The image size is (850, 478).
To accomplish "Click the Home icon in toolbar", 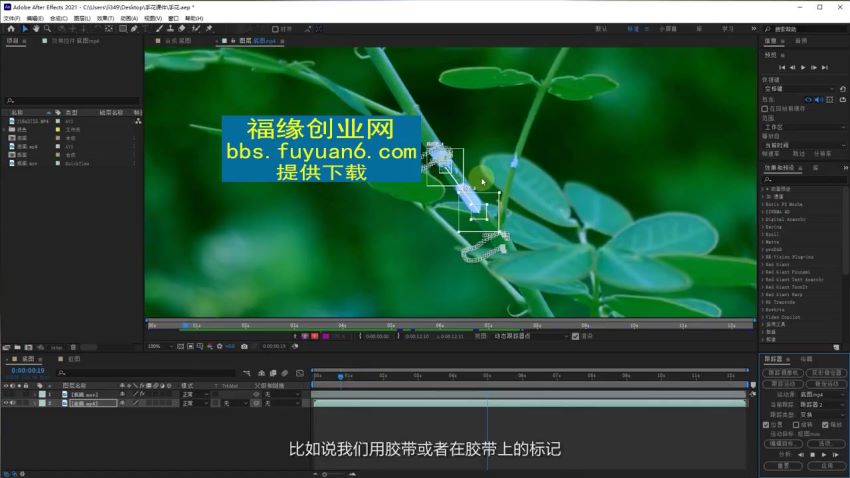I will pyautogui.click(x=11, y=29).
